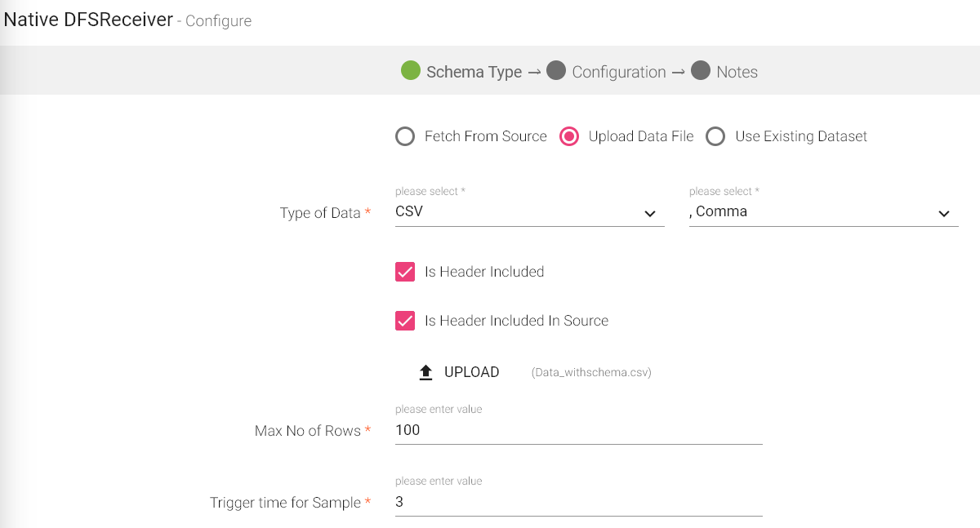Click the gray Notes step circle

[701, 71]
